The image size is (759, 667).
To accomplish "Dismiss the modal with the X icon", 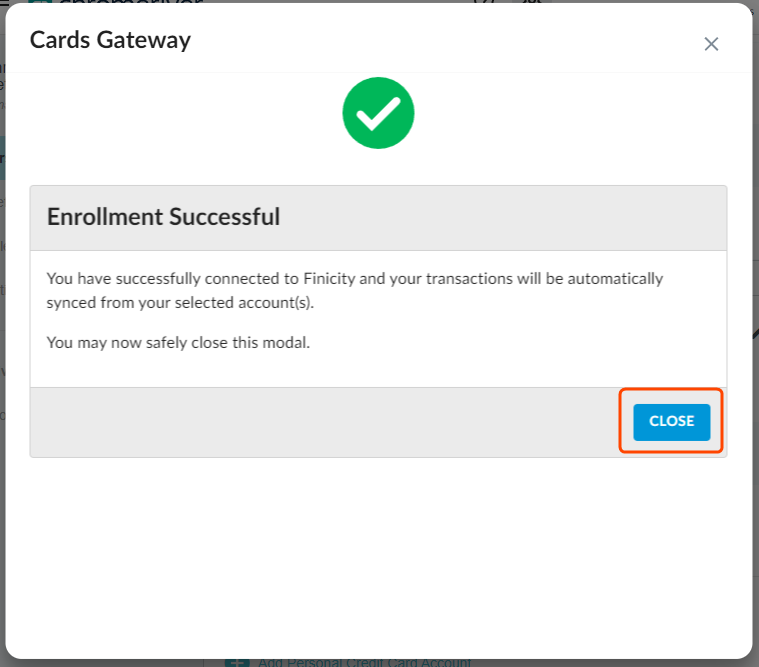I will click(x=711, y=44).
